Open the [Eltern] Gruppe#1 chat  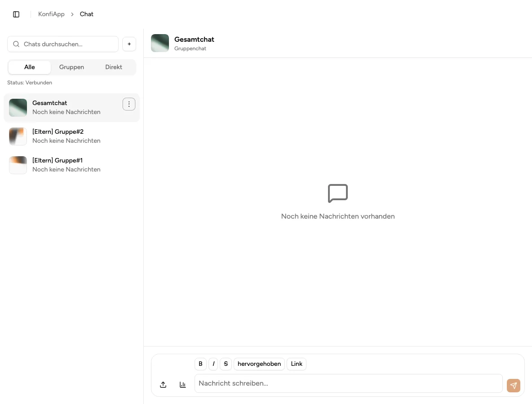pyautogui.click(x=71, y=165)
